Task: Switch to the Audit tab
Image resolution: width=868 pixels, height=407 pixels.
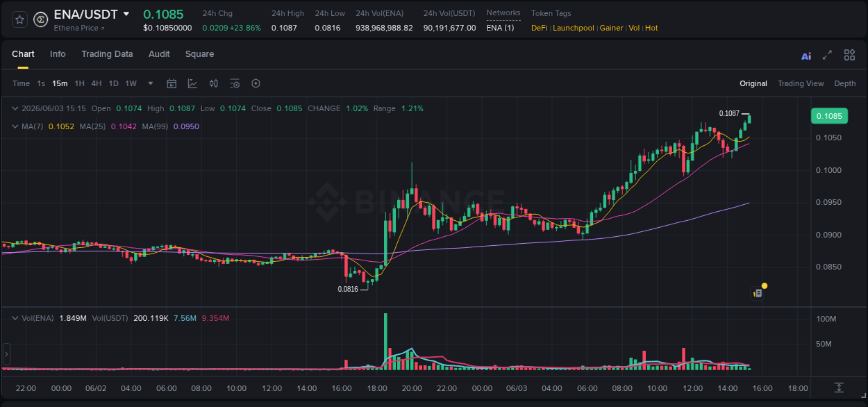Action: [x=159, y=54]
